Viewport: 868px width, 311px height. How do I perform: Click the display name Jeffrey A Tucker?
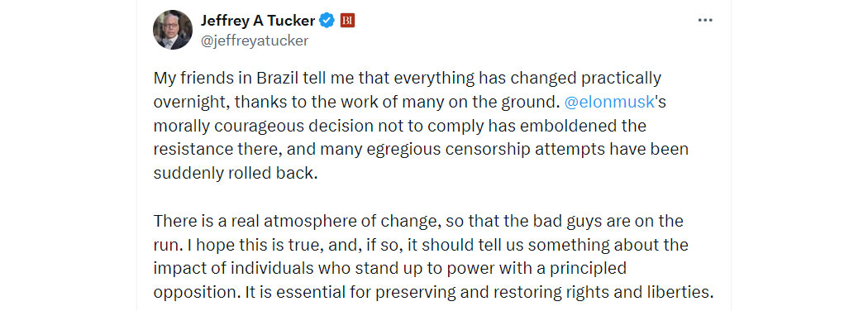[257, 21]
